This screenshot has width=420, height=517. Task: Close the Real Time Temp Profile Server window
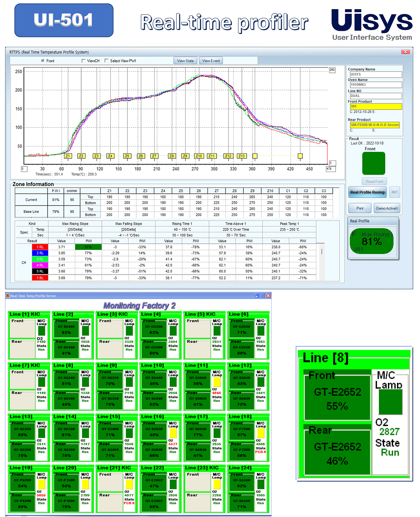click(268, 296)
